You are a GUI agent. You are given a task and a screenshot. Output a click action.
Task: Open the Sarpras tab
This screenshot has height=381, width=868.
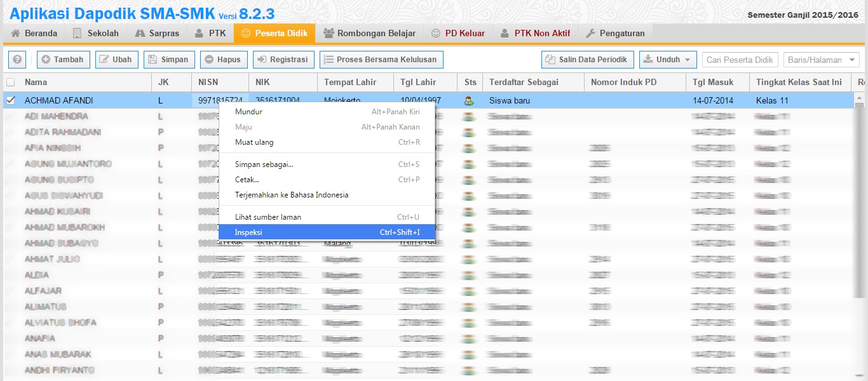[x=157, y=33]
